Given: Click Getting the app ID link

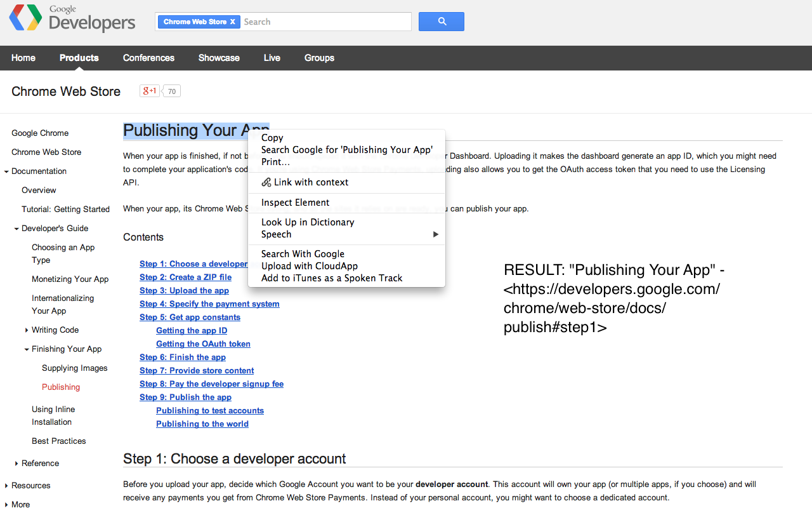Looking at the screenshot, I should point(192,331).
